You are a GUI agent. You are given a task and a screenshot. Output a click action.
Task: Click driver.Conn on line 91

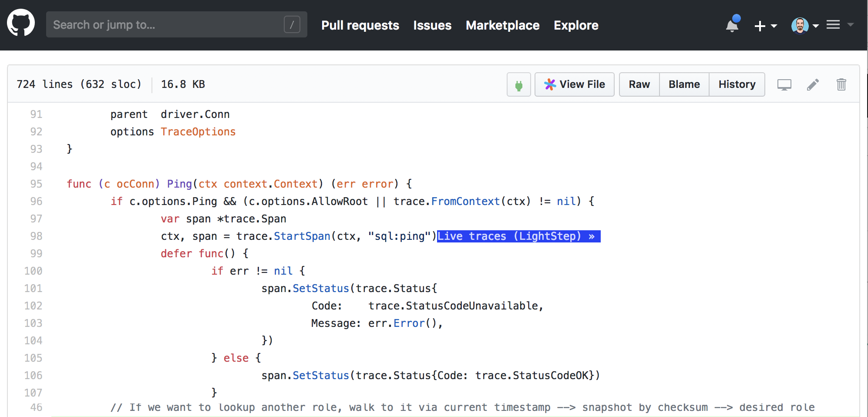click(195, 114)
